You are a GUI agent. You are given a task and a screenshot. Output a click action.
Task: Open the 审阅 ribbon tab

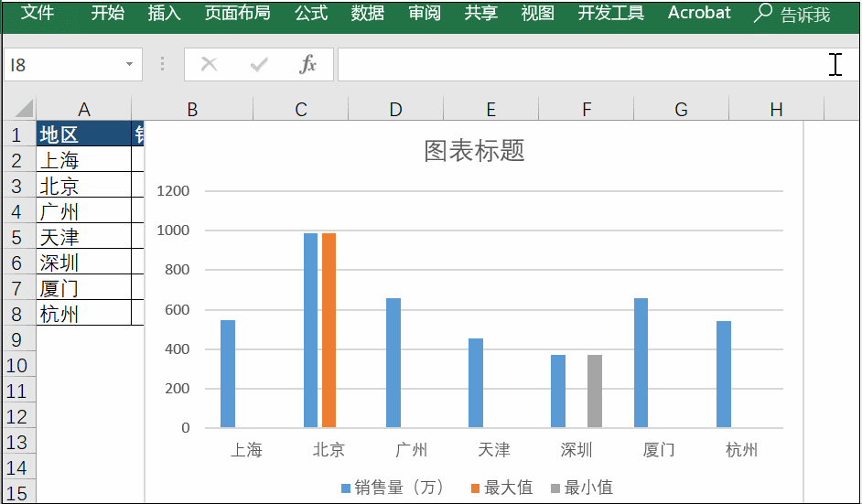pos(425,13)
